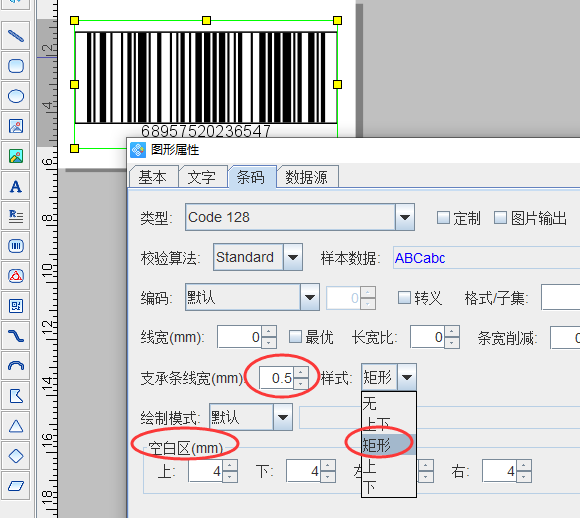
Task: Click the ABCabc sample data field
Action: point(486,258)
